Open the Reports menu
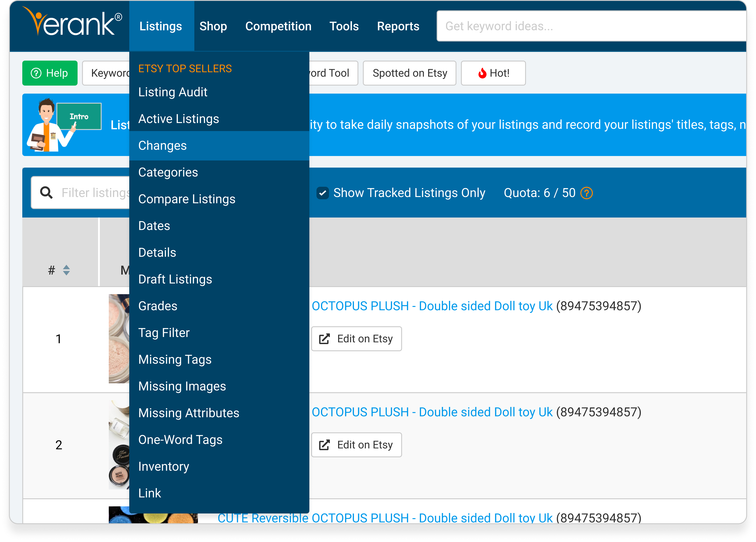756x542 pixels. click(398, 26)
